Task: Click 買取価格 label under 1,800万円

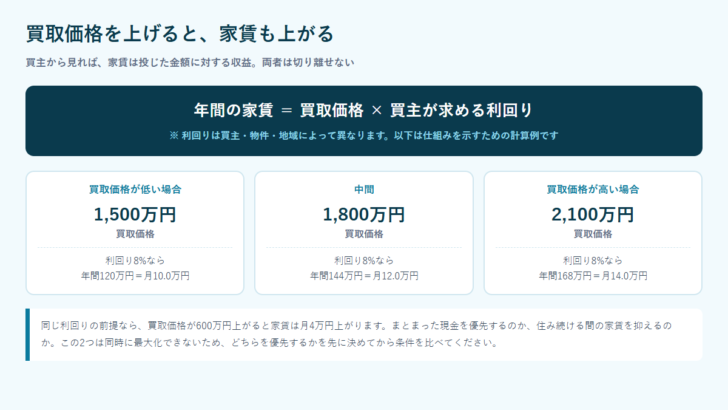Action: [x=364, y=234]
